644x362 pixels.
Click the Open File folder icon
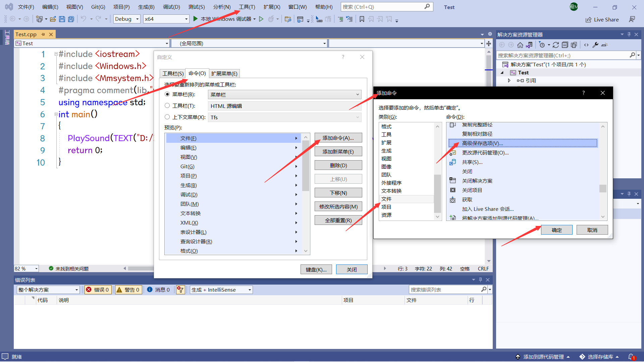pos(53,19)
